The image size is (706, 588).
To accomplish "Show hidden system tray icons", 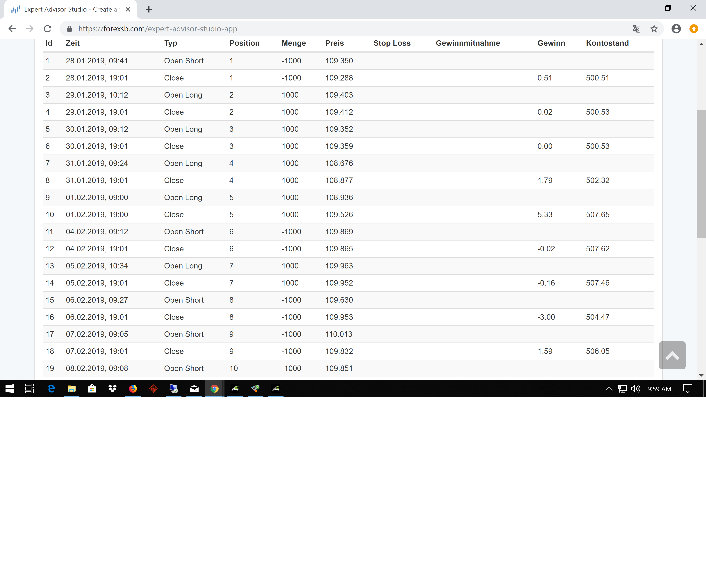I will (609, 389).
